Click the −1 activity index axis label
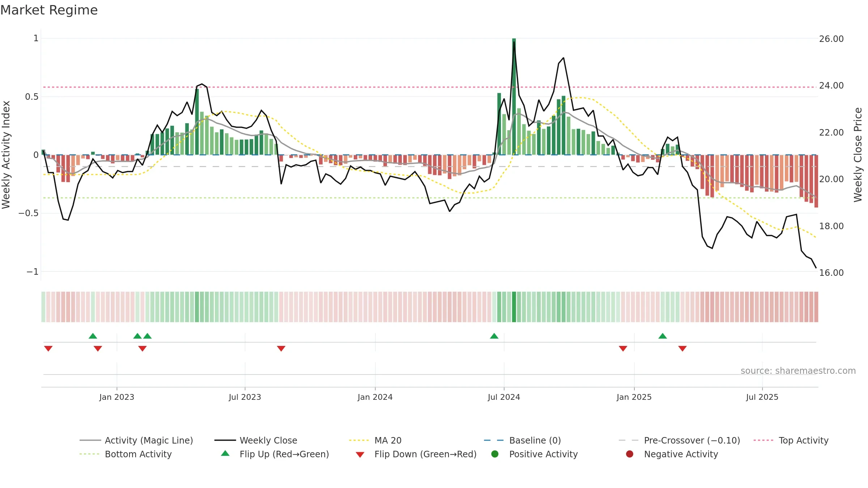Viewport: 868px width, 488px height. click(x=32, y=271)
